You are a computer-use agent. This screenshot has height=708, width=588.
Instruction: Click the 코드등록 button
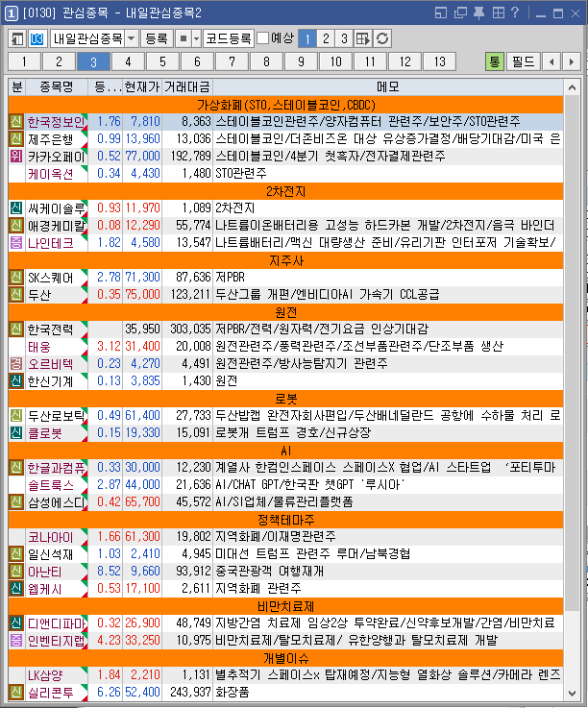coord(228,38)
